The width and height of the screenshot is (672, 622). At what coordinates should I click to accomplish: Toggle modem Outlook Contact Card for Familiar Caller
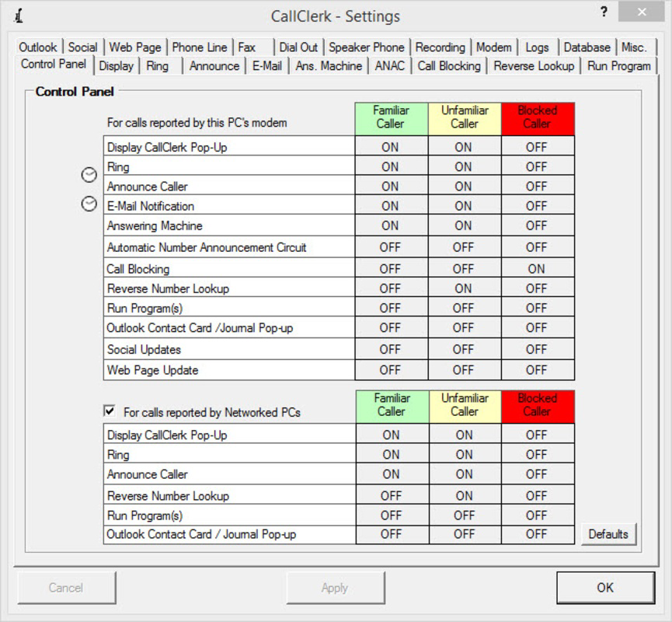(x=392, y=328)
